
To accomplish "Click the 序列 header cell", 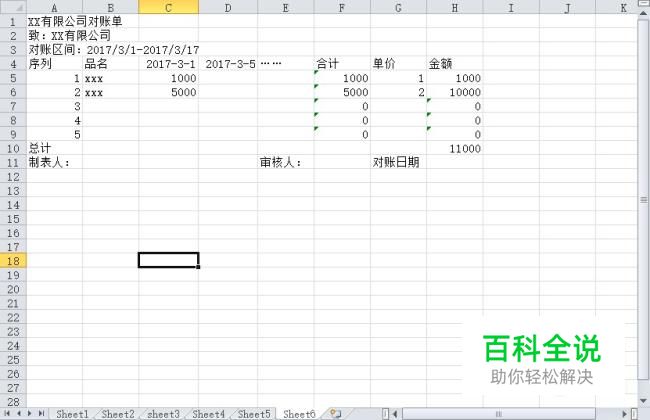I will coord(54,63).
